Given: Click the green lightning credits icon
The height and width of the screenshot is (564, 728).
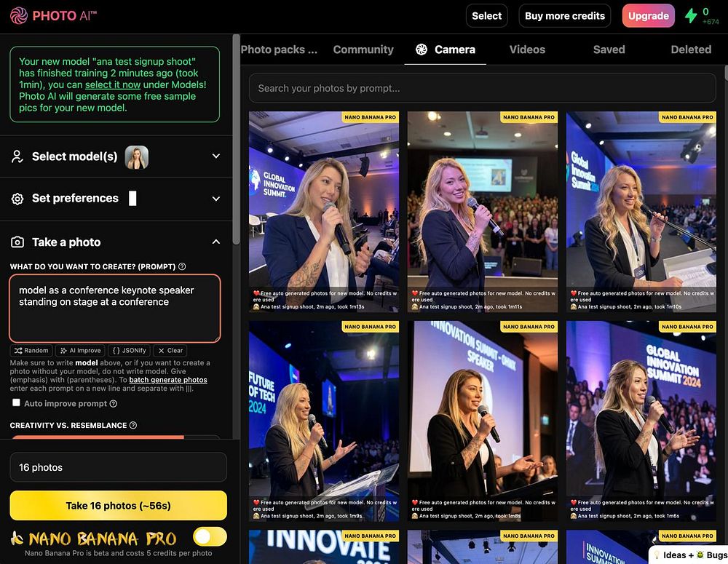Looking at the screenshot, I should [x=691, y=16].
